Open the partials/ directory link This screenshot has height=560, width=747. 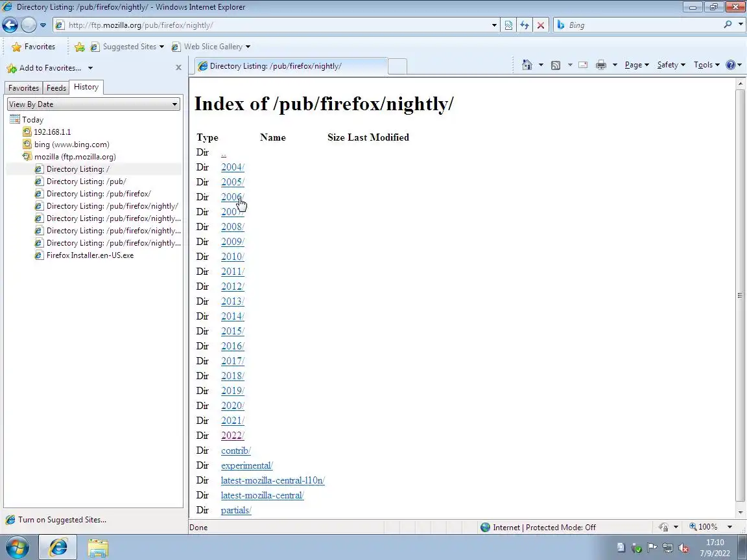pos(236,510)
